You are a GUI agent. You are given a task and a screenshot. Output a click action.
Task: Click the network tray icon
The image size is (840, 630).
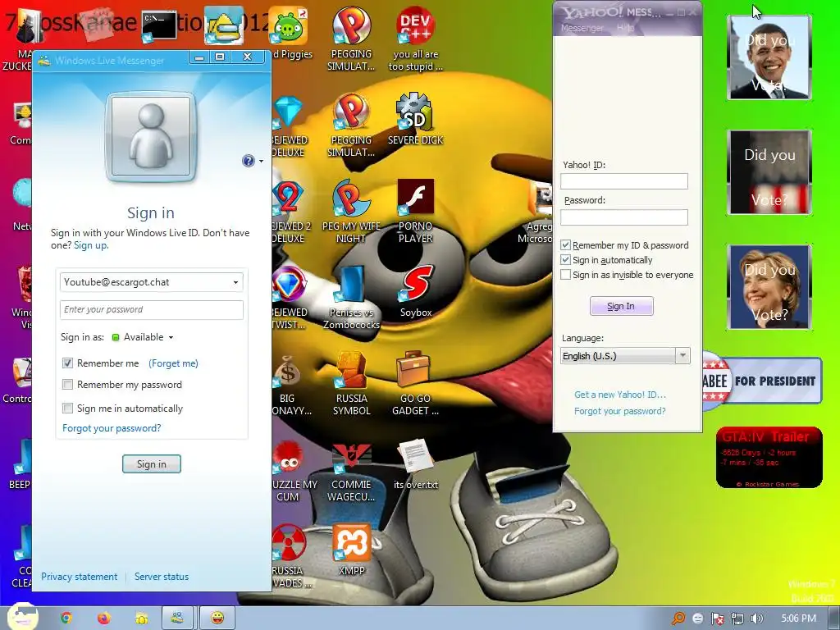[x=737, y=619]
